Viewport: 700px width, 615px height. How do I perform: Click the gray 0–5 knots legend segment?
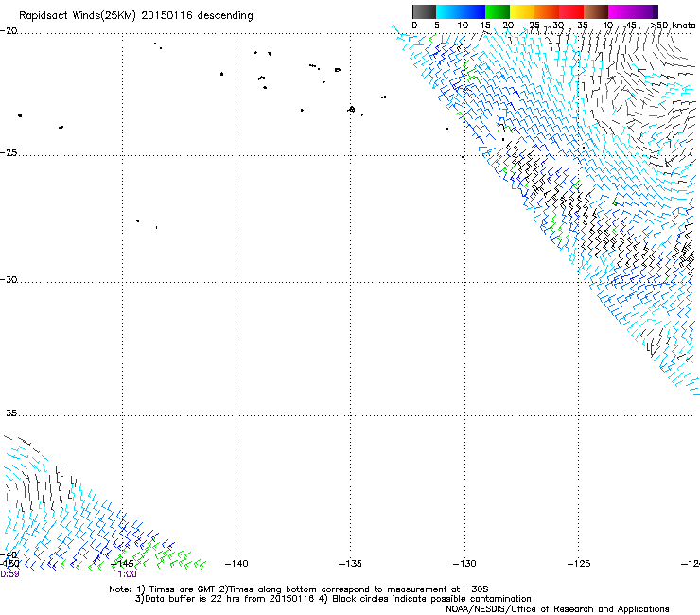point(424,11)
